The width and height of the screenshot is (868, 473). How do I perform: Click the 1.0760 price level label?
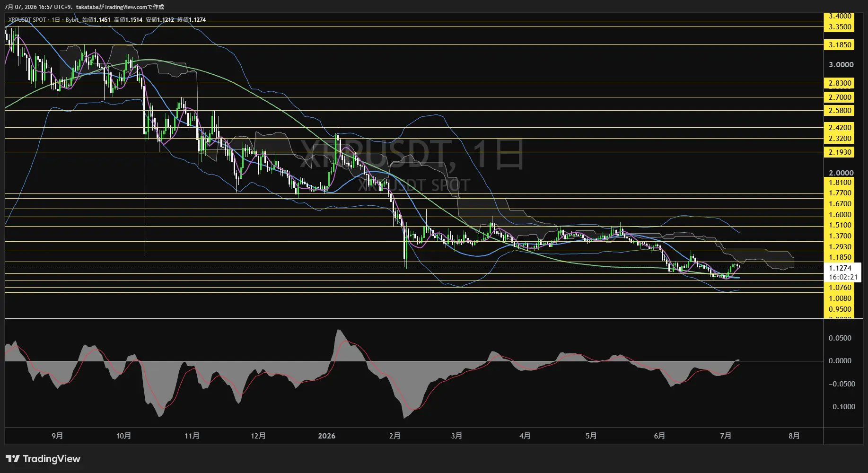click(840, 288)
